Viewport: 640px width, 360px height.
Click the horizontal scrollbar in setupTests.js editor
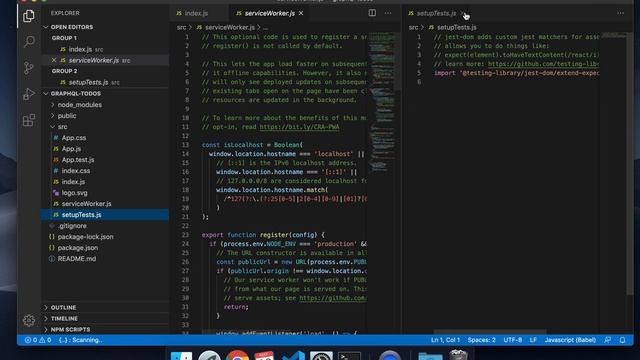click(490, 332)
